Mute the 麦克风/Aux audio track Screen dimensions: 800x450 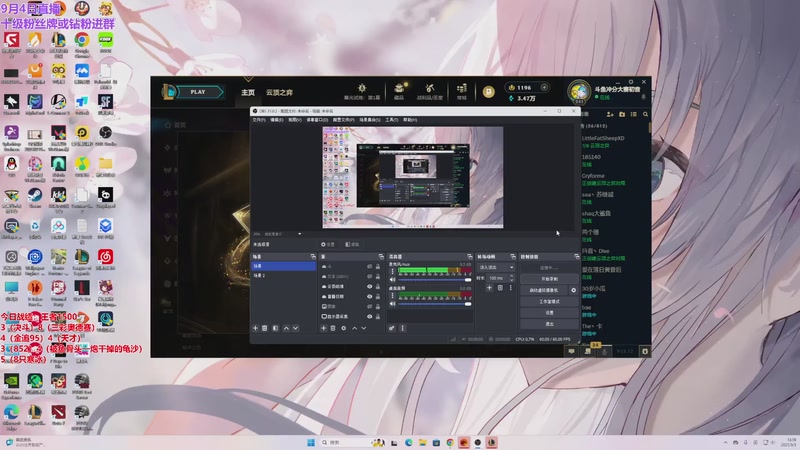392,280
